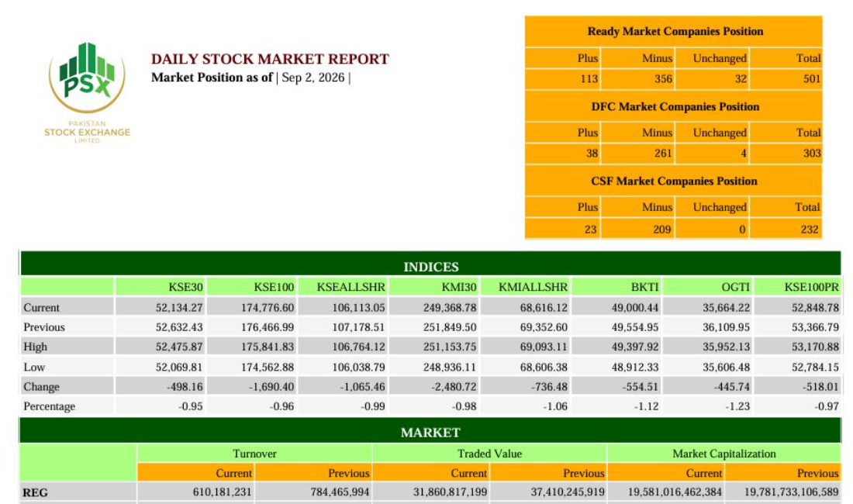Select Ready Market Companies Position header
Screen dimensions: 853x504
tap(675, 32)
